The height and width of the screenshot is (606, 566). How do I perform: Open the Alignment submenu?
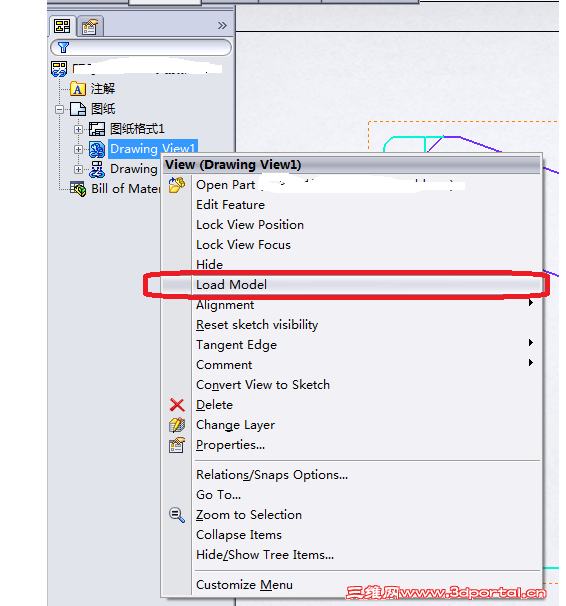[x=225, y=305]
